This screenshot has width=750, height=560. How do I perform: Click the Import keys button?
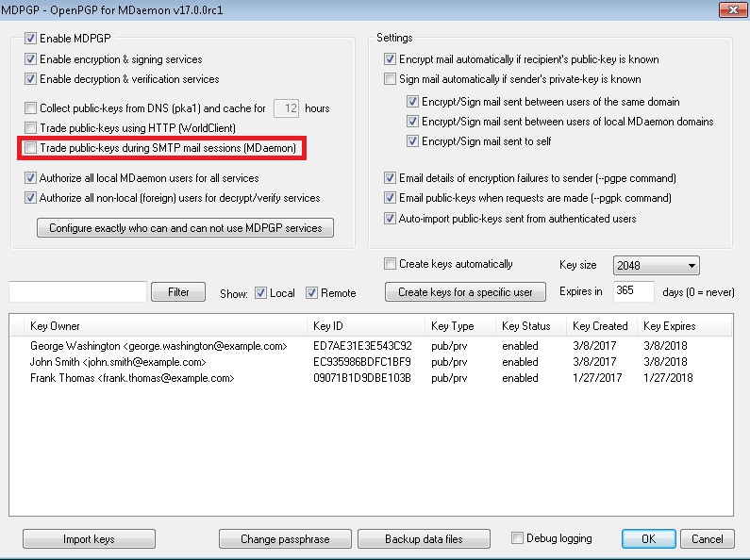point(89,539)
